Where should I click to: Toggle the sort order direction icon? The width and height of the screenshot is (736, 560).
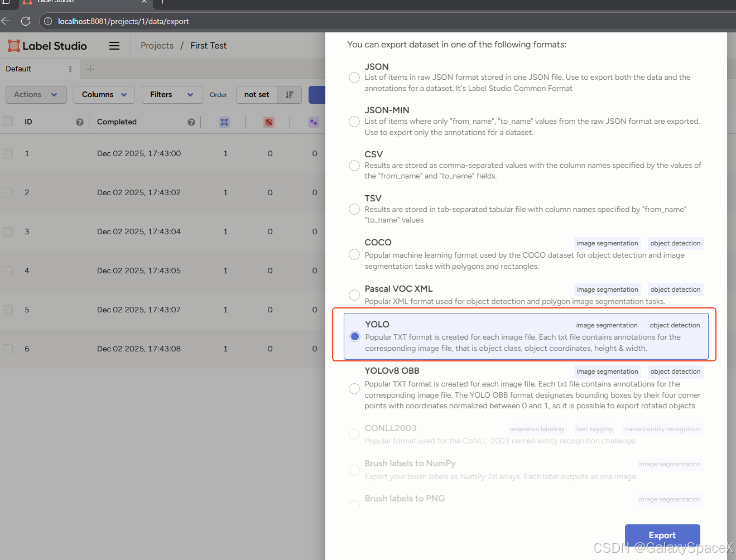(x=290, y=95)
